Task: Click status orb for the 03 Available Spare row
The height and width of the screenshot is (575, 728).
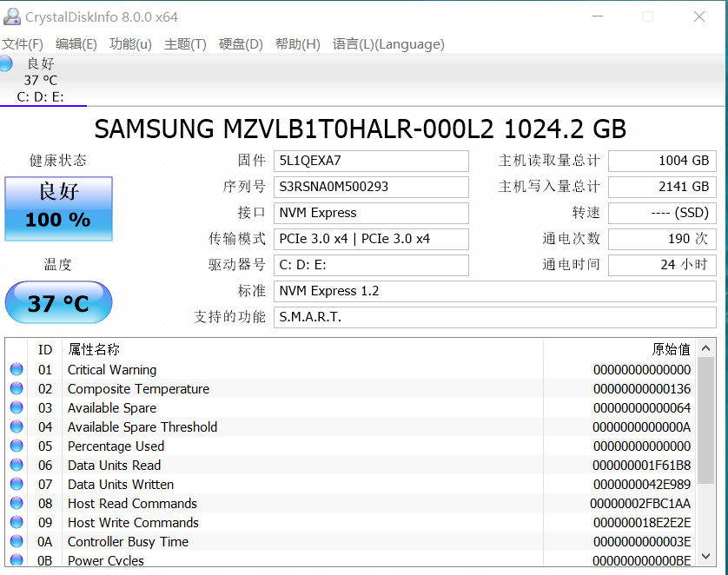Action: (17, 407)
